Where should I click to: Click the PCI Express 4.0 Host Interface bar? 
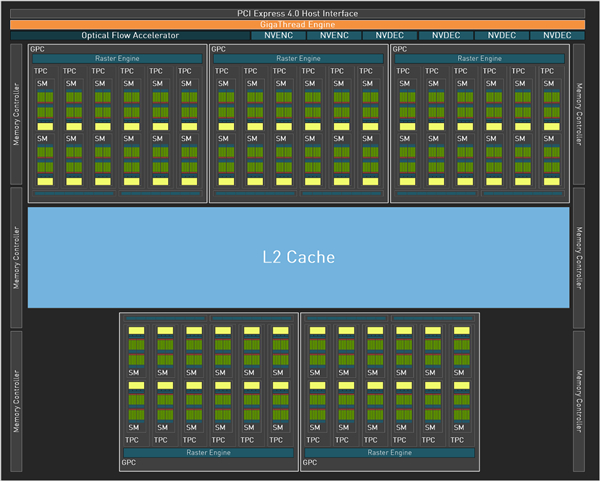pos(297,14)
